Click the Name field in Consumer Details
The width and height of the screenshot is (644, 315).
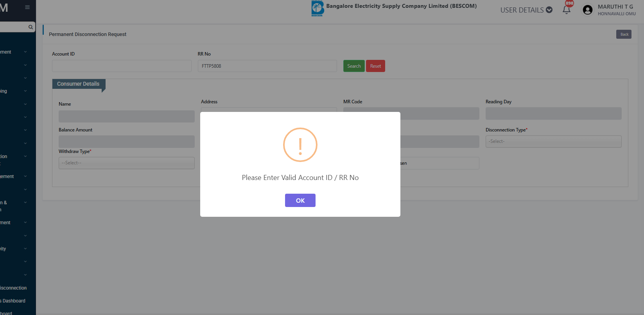[x=127, y=117]
